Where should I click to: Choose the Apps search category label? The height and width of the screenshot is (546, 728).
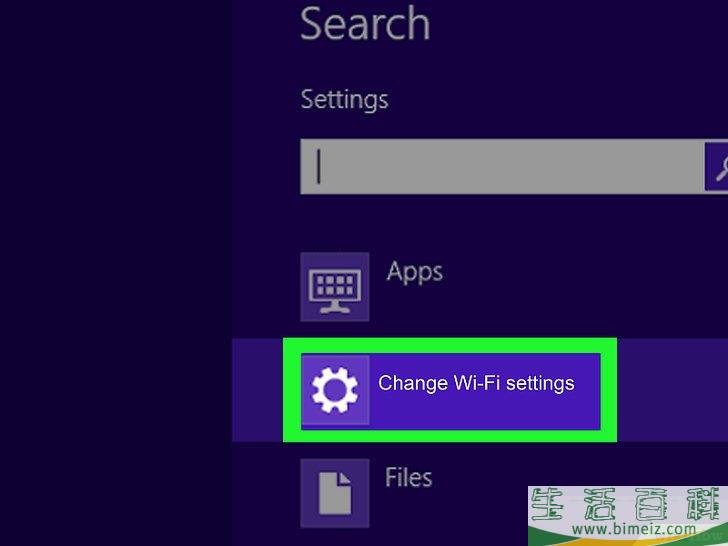tap(414, 272)
